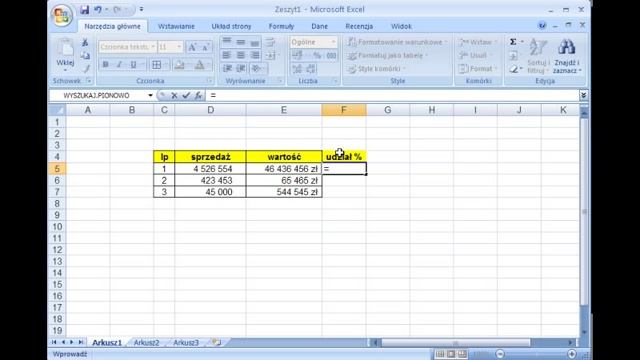
Task: Click Formatowanie warunkowe button
Action: (397, 42)
